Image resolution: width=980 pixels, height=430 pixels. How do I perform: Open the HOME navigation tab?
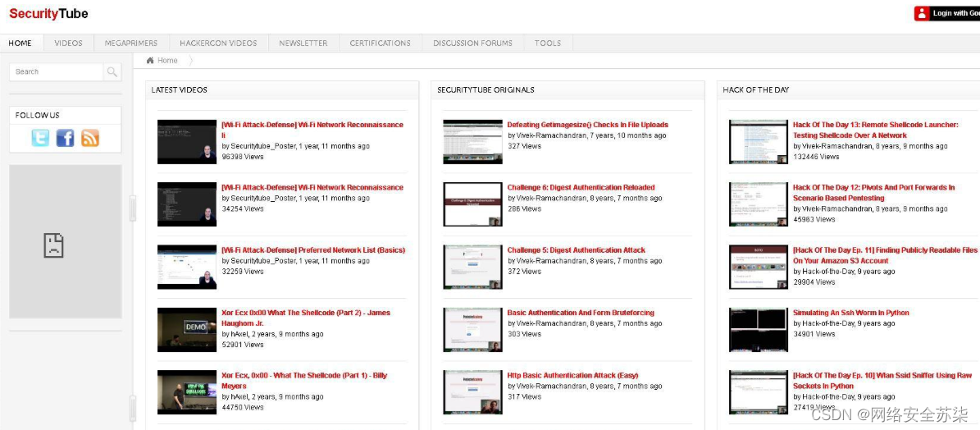point(20,43)
